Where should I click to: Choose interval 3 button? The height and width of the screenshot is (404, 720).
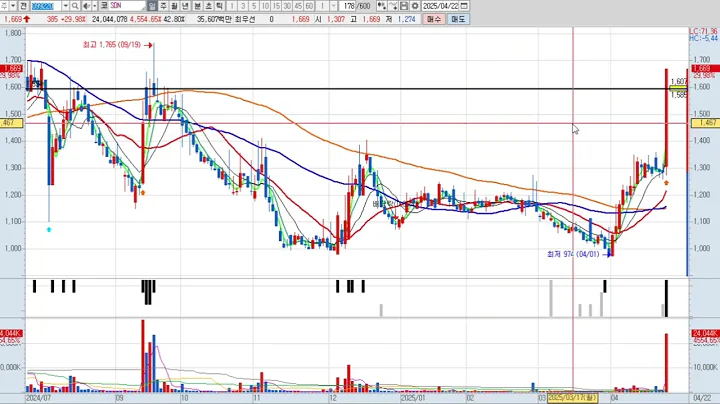[243, 6]
